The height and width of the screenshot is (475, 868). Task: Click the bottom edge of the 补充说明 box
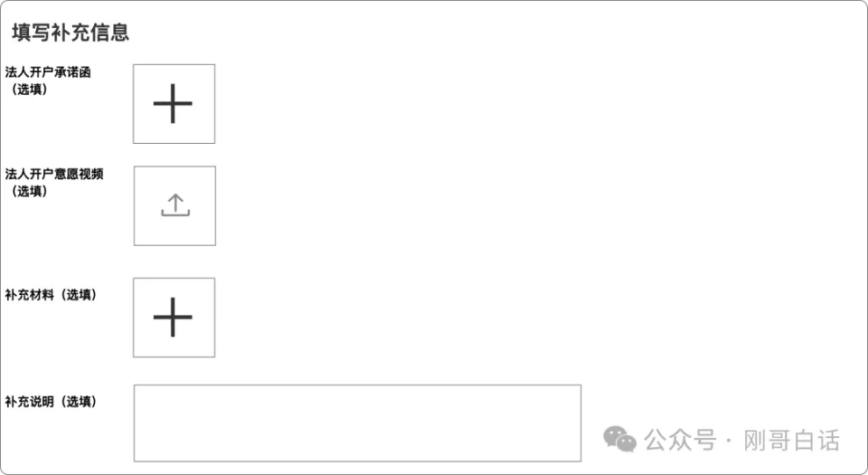(358, 461)
